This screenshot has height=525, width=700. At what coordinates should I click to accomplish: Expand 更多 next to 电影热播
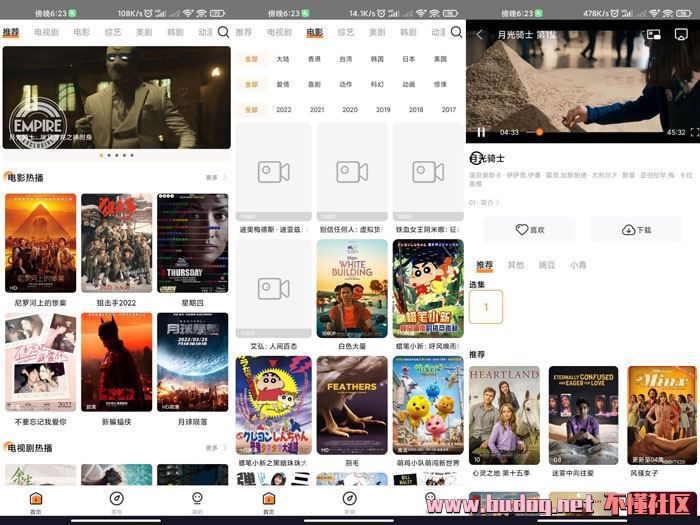tap(217, 177)
